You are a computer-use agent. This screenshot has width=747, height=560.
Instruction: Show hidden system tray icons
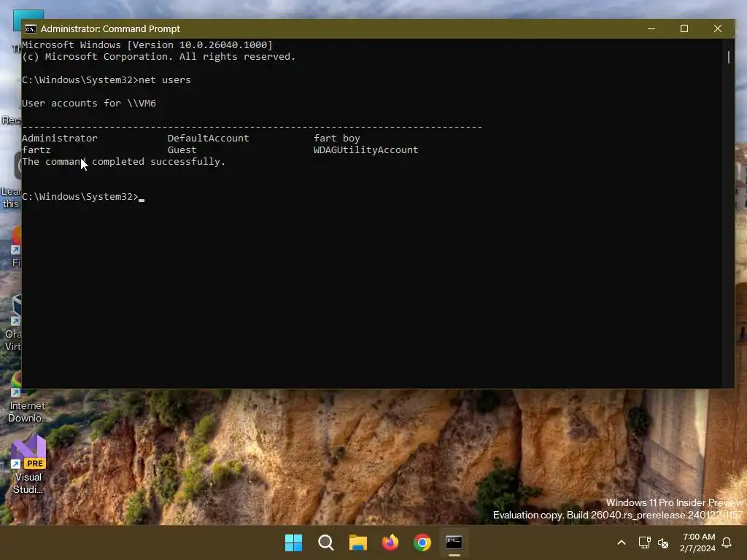tap(622, 542)
